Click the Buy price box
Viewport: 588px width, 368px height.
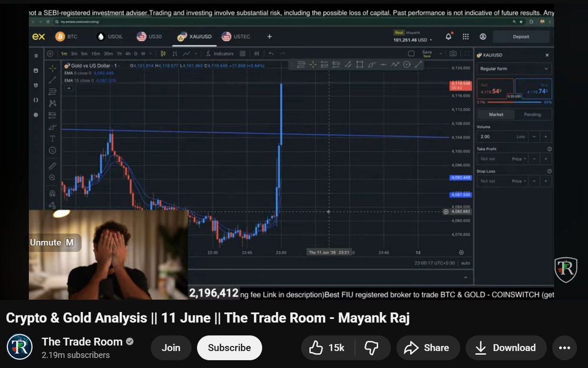pyautogui.click(x=534, y=89)
